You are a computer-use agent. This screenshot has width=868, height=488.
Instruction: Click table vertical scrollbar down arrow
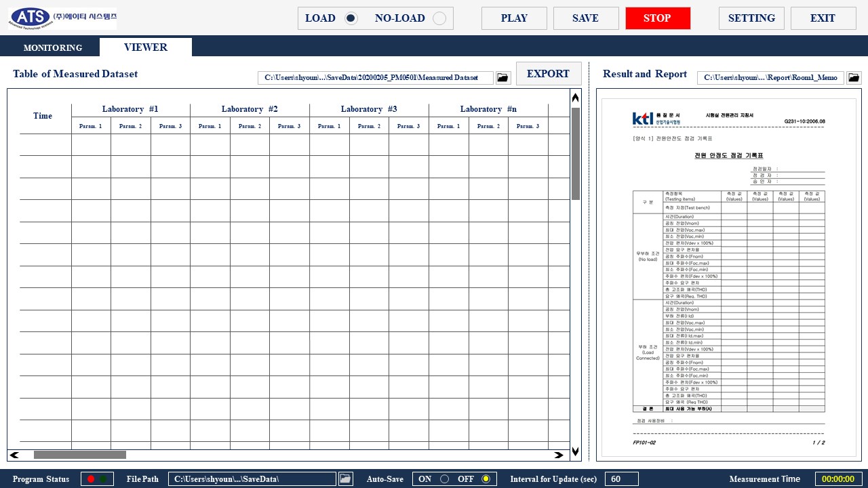click(x=576, y=451)
